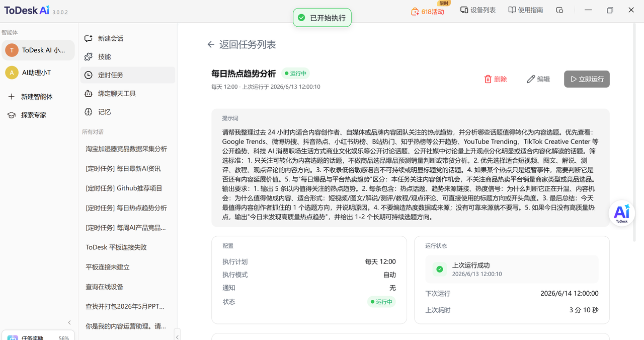
Task: Click the 新建智能体 plus icon
Action: [x=12, y=97]
